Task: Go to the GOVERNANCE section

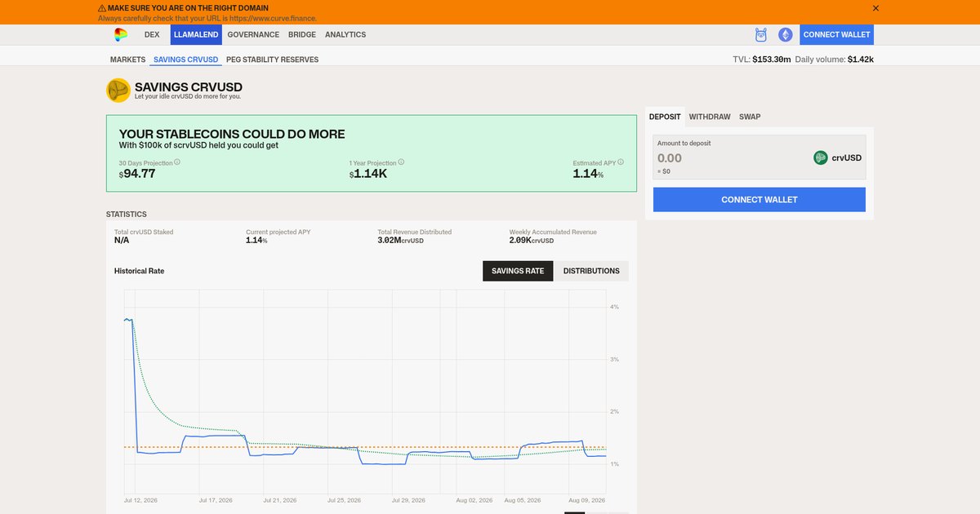Action: (x=253, y=34)
